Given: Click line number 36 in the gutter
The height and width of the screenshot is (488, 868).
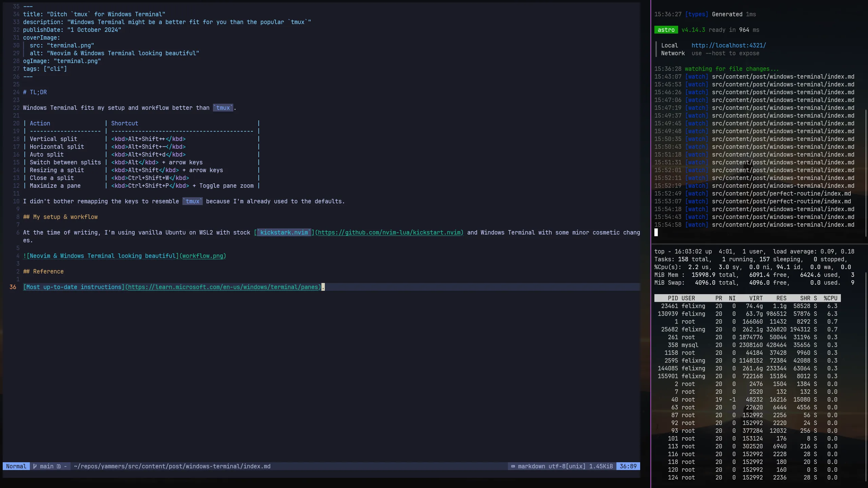Looking at the screenshot, I should click(13, 287).
